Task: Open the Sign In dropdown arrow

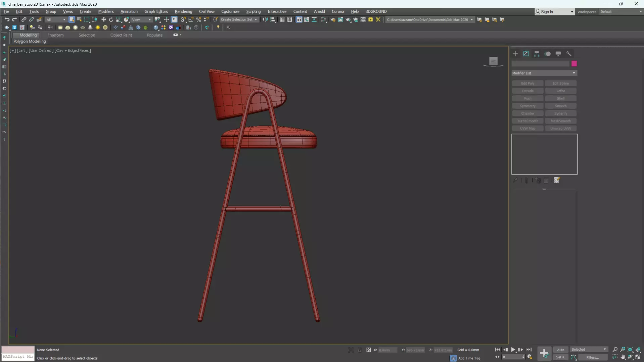Action: [x=572, y=12]
